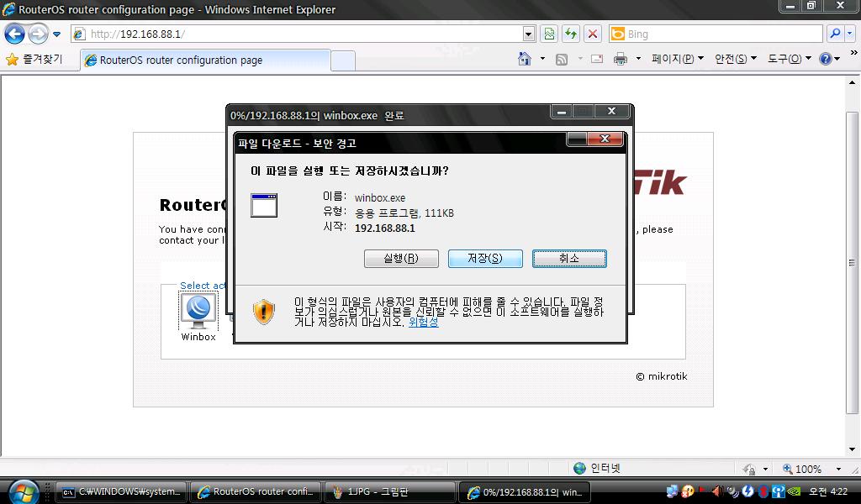Click the page vertical scrollbar
Image resolution: width=861 pixels, height=504 pixels.
(852, 263)
